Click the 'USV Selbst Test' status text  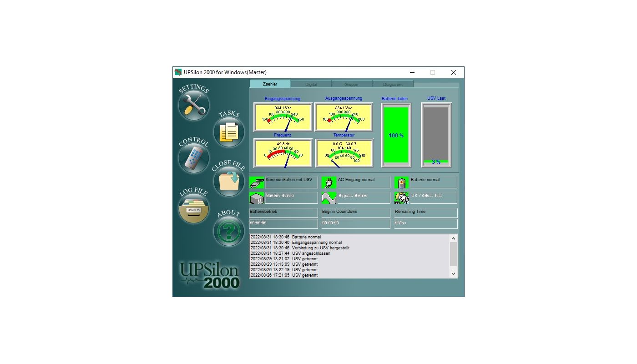[426, 196]
